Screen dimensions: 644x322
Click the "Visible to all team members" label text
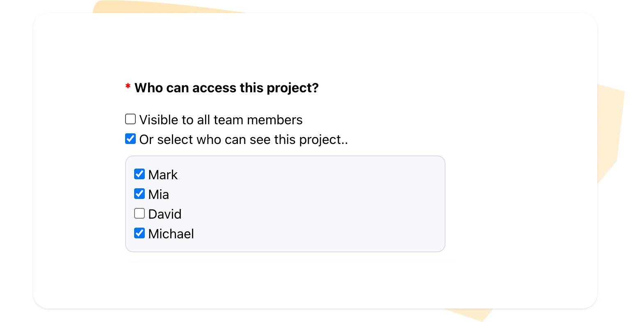[x=221, y=120]
